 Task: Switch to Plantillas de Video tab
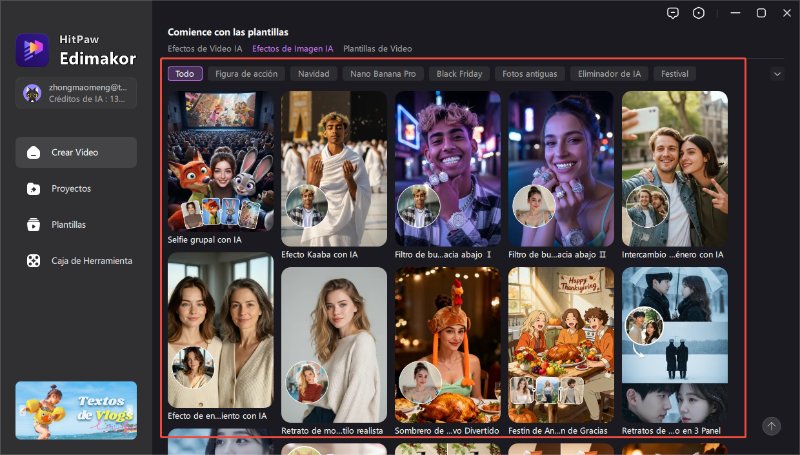pyautogui.click(x=378, y=49)
